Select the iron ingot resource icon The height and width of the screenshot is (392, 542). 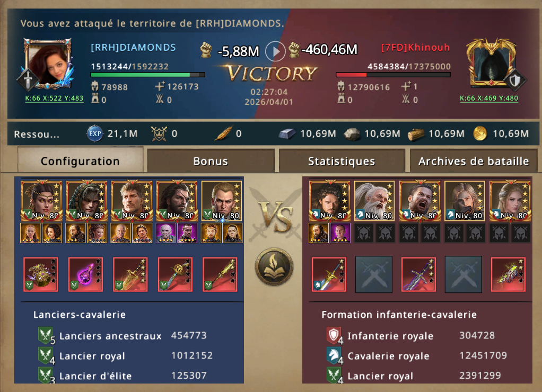(x=287, y=133)
